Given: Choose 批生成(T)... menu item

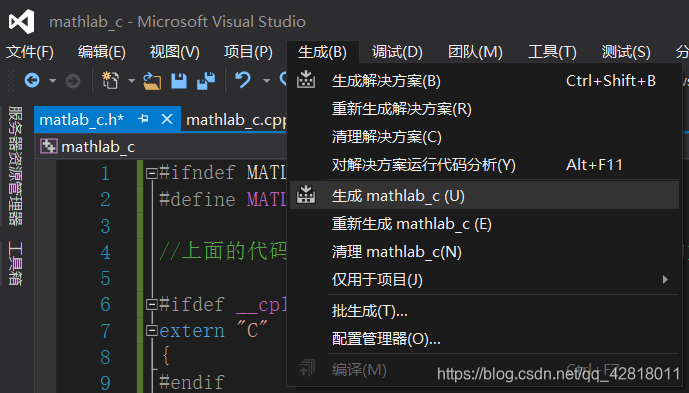Looking at the screenshot, I should (x=484, y=311).
